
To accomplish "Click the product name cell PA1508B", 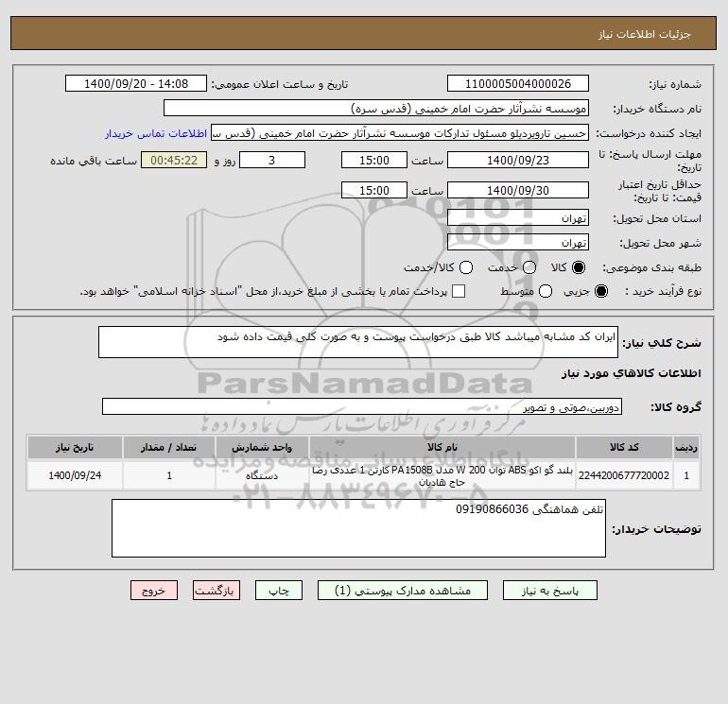I will coord(442,475).
